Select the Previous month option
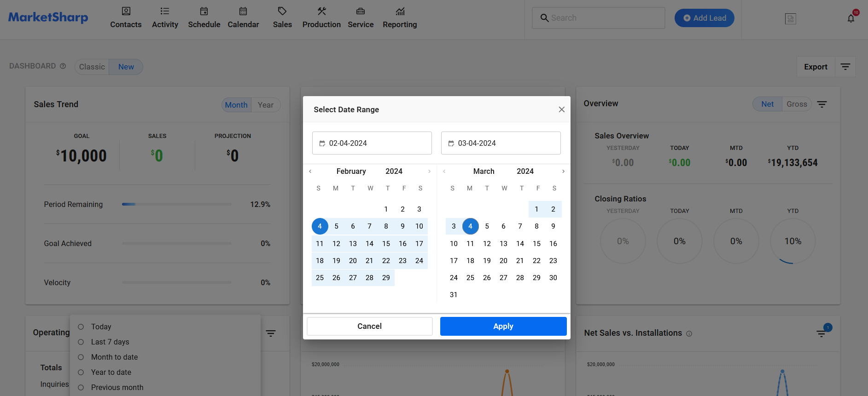This screenshot has height=396, width=868. pyautogui.click(x=81, y=387)
